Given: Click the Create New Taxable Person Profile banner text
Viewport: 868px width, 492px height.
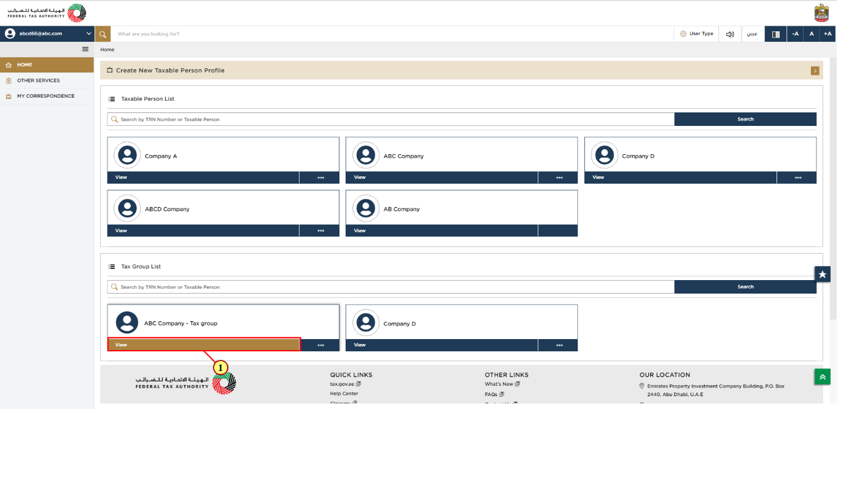Looking at the screenshot, I should click(170, 71).
